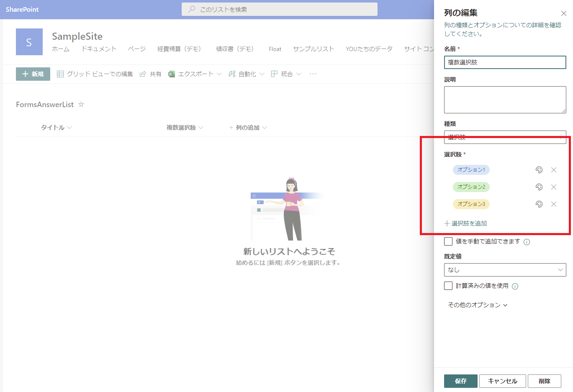Open the 既定値 dropdown showing なし
The height and width of the screenshot is (392, 573).
tap(504, 270)
